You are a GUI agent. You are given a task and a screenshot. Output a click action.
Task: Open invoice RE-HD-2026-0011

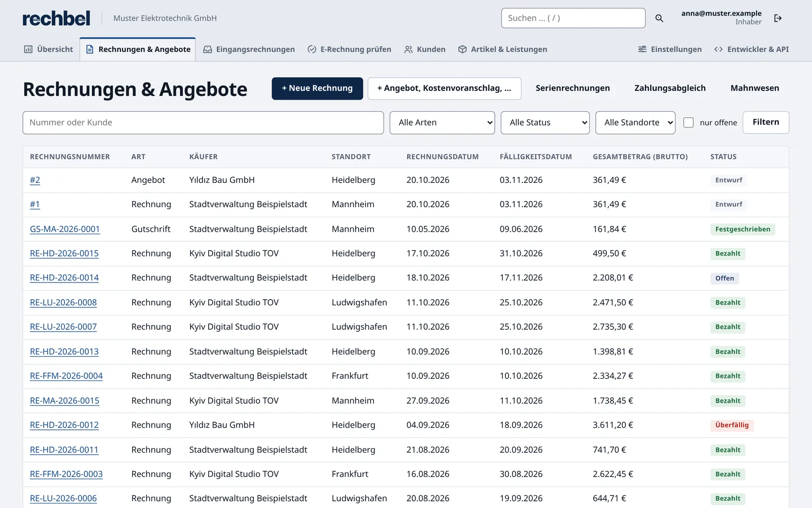[x=64, y=450]
